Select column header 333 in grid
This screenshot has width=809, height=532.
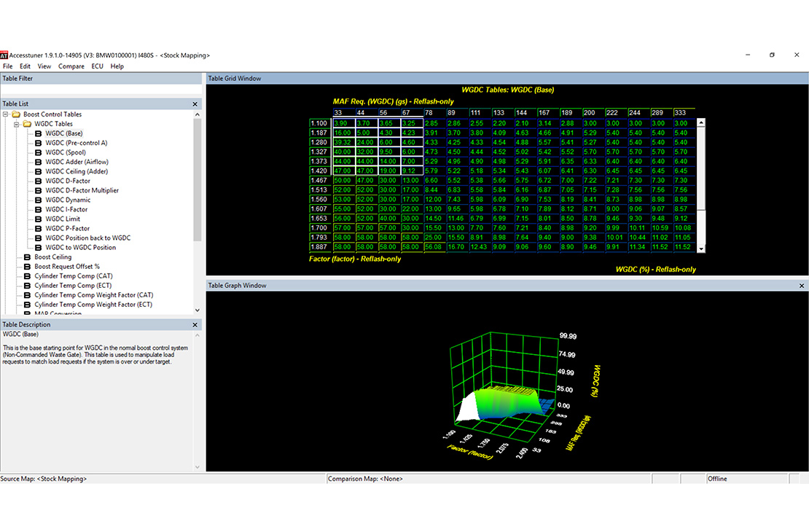(x=684, y=113)
